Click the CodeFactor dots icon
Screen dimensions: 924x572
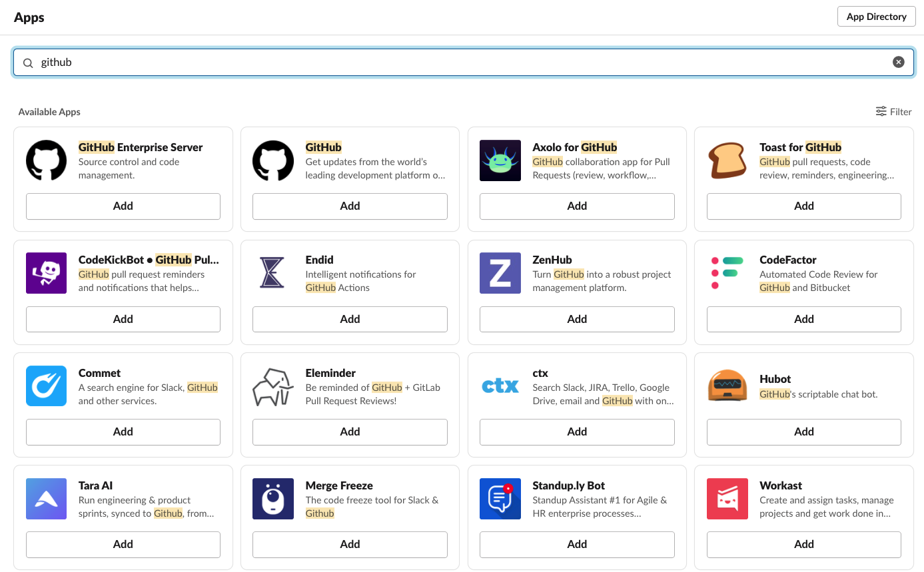(x=727, y=273)
